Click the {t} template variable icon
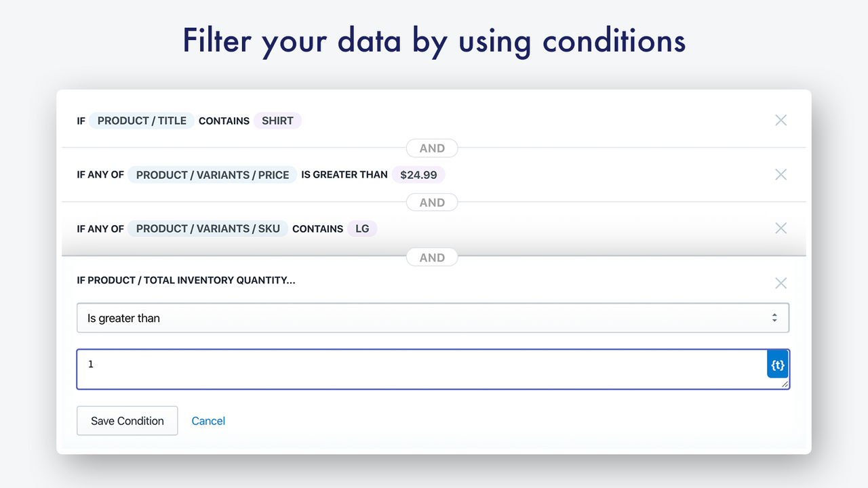Image resolution: width=868 pixels, height=488 pixels. click(777, 364)
